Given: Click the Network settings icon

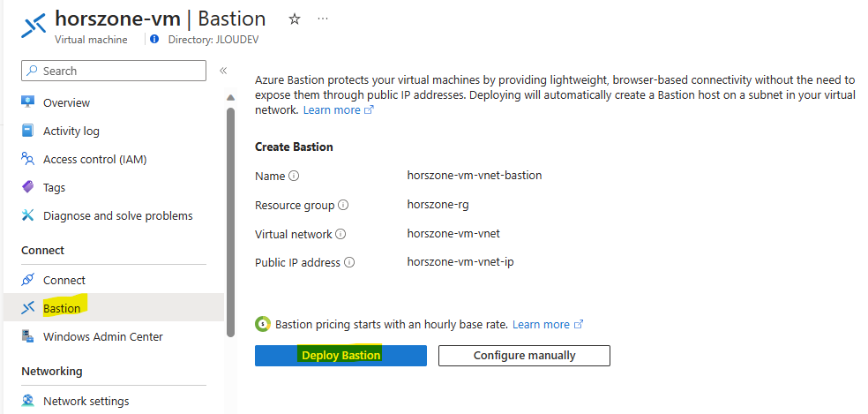Looking at the screenshot, I should click(x=27, y=400).
